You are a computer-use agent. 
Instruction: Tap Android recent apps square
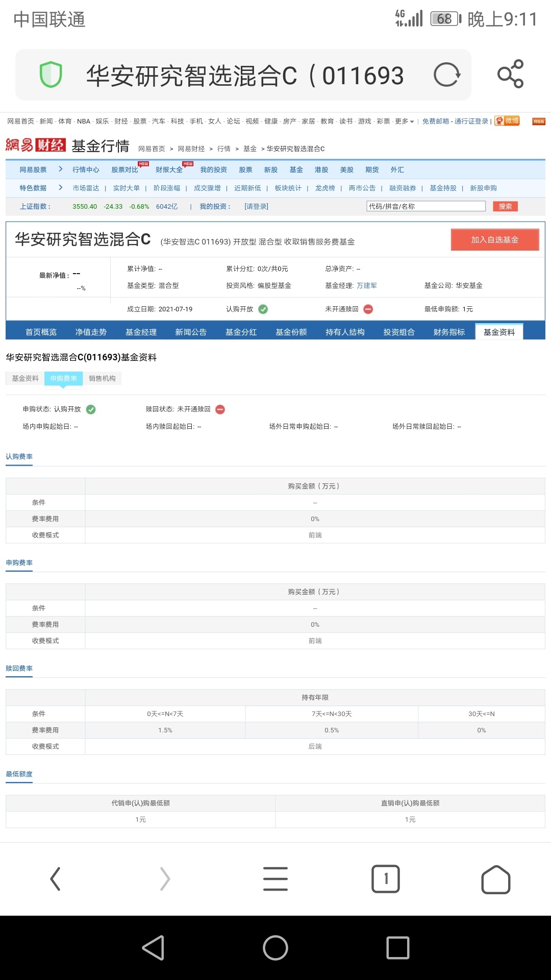(398, 948)
